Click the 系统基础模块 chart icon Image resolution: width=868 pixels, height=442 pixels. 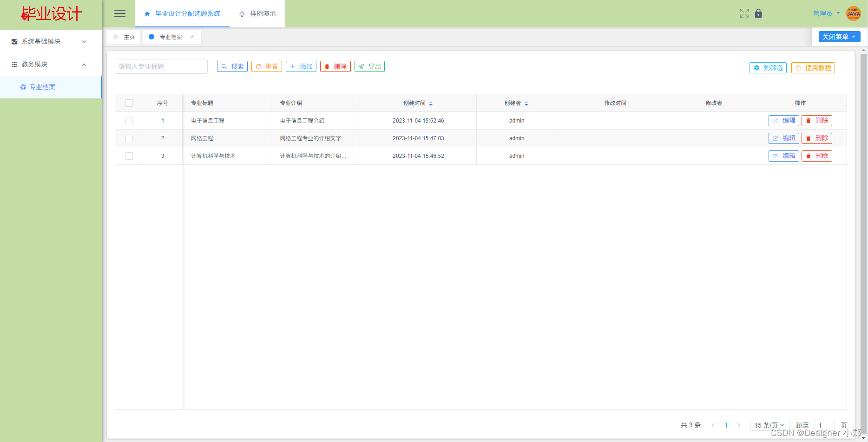[x=14, y=41]
